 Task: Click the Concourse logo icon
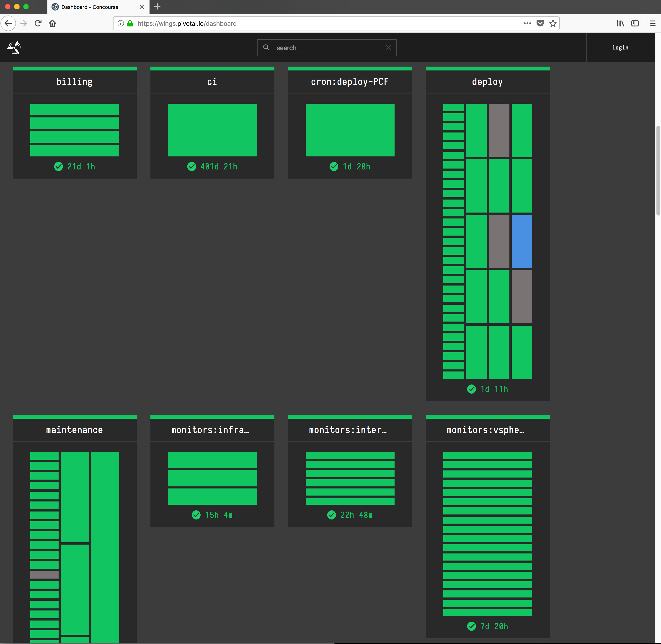click(13, 47)
